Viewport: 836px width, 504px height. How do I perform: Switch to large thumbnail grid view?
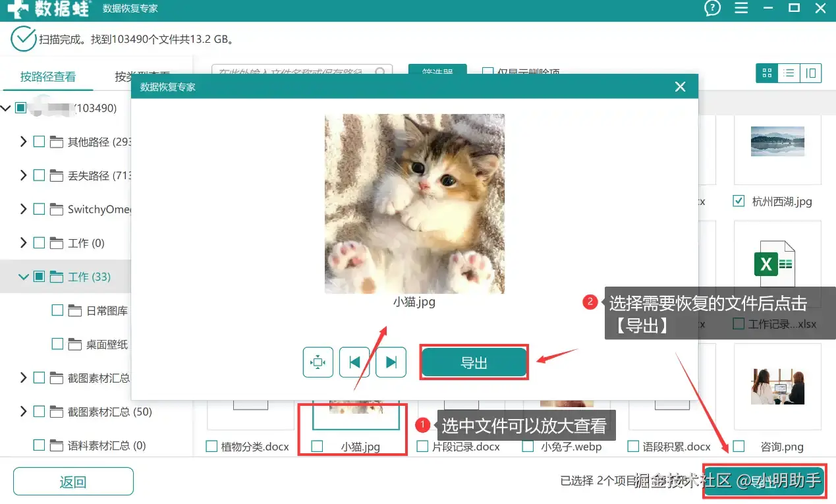(x=767, y=73)
